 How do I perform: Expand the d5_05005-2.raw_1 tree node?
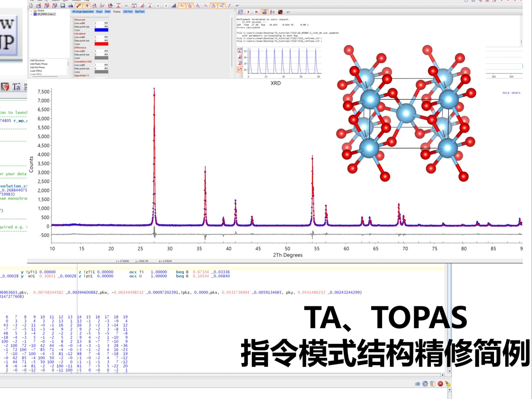[31, 14]
